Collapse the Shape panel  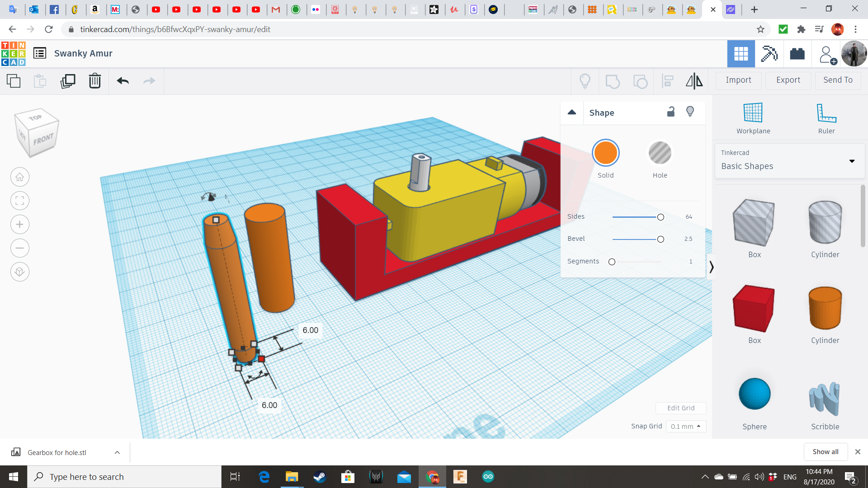pos(571,113)
